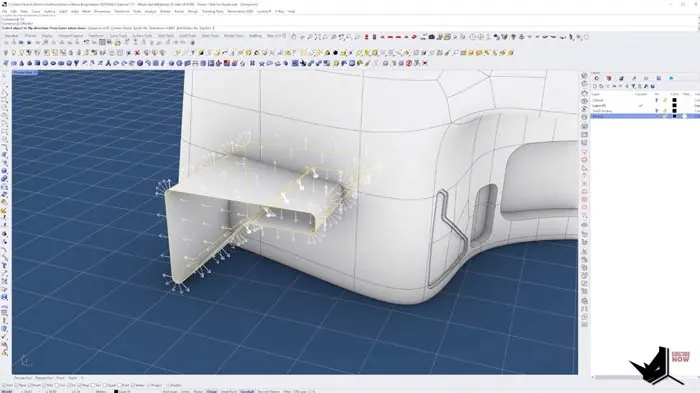Click the highlighted layer's material circle
This screenshot has width=700, height=393.
click(x=684, y=116)
